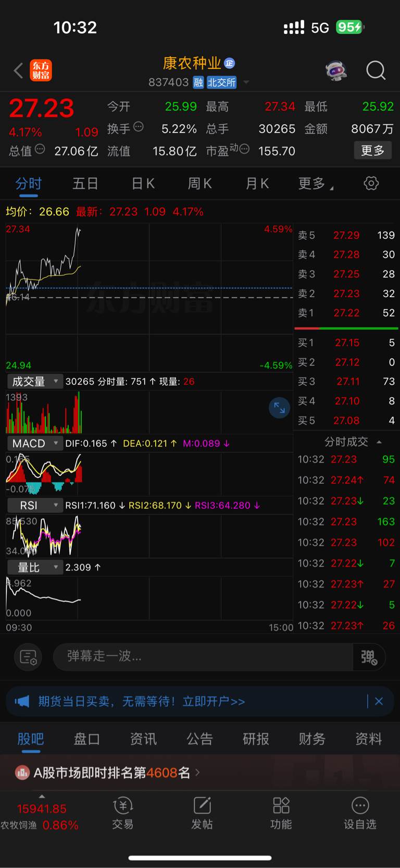This screenshot has width=400, height=868.
Task: Switch to 研报 tab
Action: pos(256,739)
